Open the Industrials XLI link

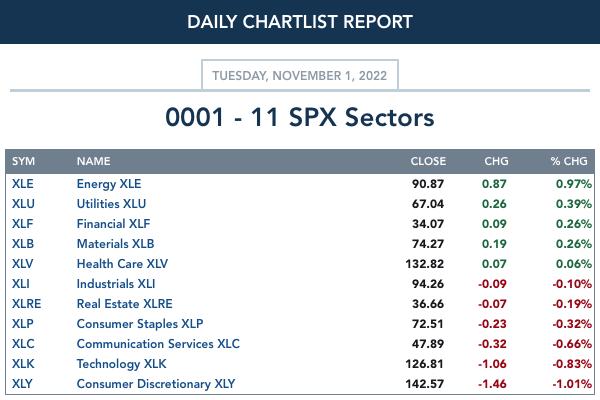[x=116, y=284]
